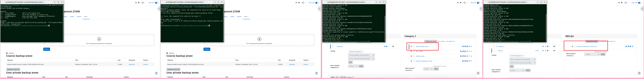The width and height of the screenshot is (644, 79).
Task: Toggle eye icon for Moodle Development 27038 copy 1
Action: [632, 47]
